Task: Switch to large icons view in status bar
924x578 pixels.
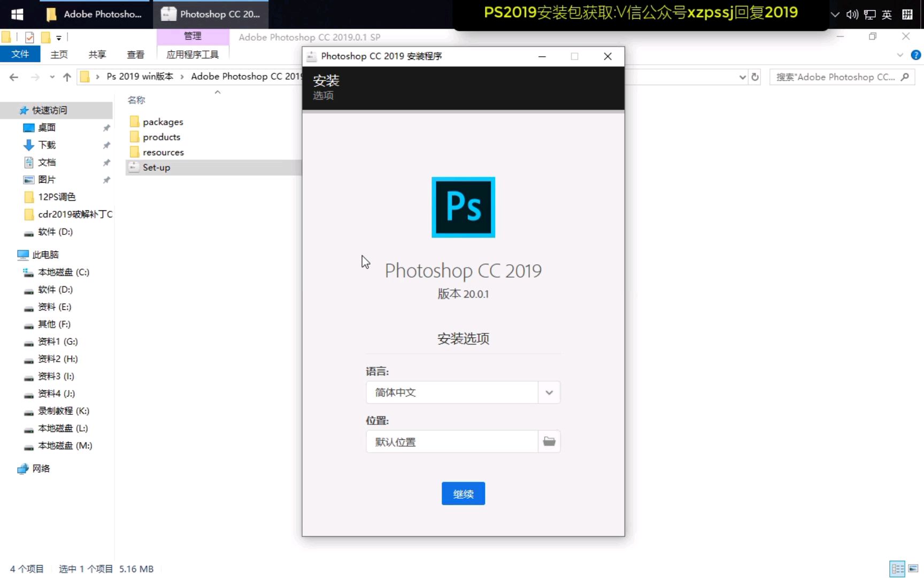Action: pos(913,568)
